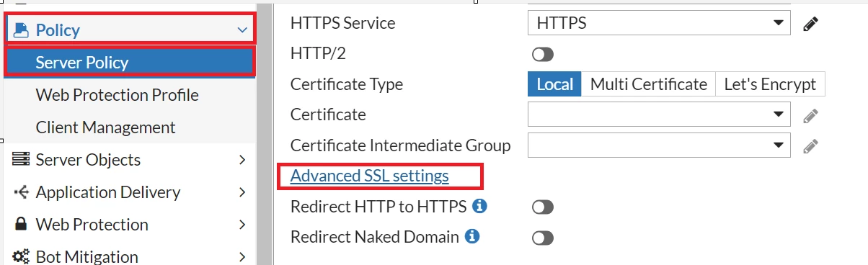Viewport: 868px width, 265px height.
Task: Toggle the HTTP/2 switch
Action: [x=542, y=54]
